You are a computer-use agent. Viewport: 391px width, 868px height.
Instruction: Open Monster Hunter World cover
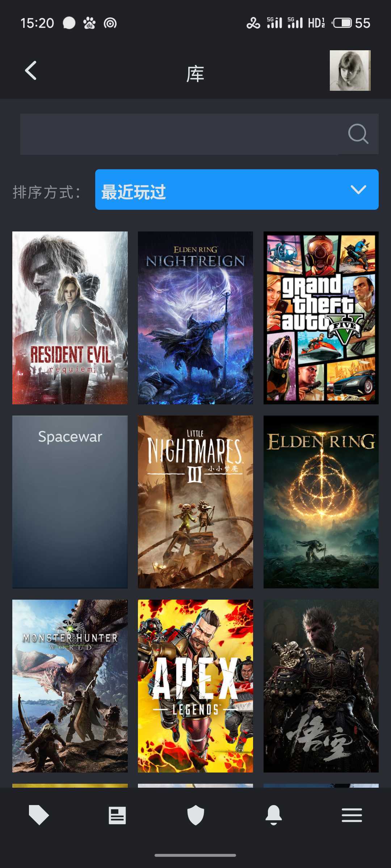(x=70, y=686)
